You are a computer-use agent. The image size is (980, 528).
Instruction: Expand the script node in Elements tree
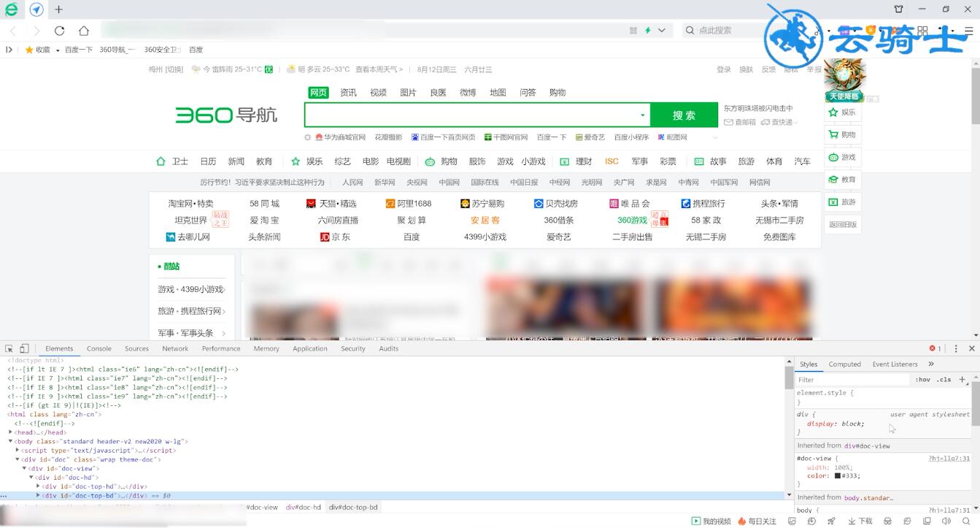[x=18, y=451]
